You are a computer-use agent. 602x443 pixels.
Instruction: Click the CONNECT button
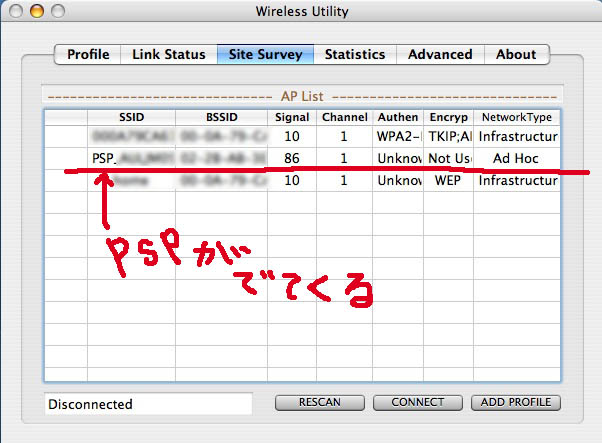(417, 402)
